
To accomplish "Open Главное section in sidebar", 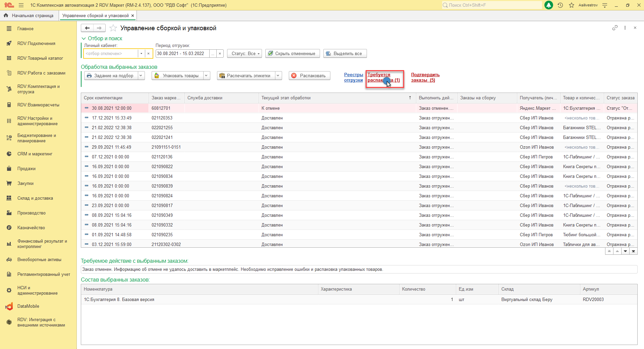I will (25, 29).
